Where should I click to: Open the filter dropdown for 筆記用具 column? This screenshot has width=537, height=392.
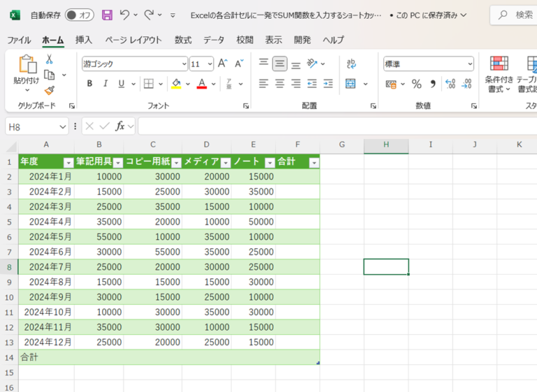(x=117, y=163)
